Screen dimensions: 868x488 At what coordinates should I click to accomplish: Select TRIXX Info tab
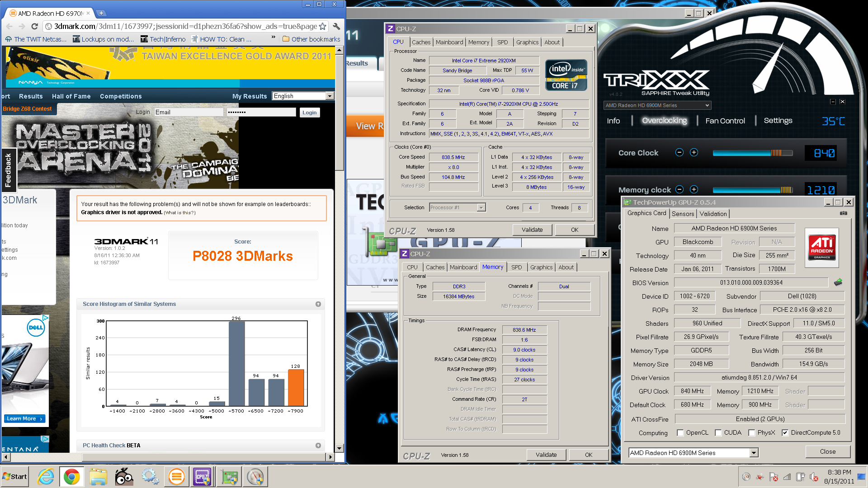613,121
